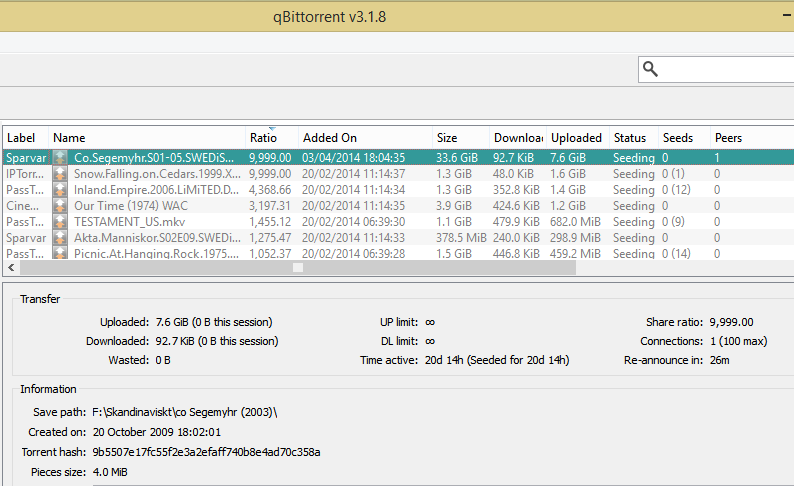
Task: Click Connections value 1 (100 max)
Action: (x=738, y=341)
